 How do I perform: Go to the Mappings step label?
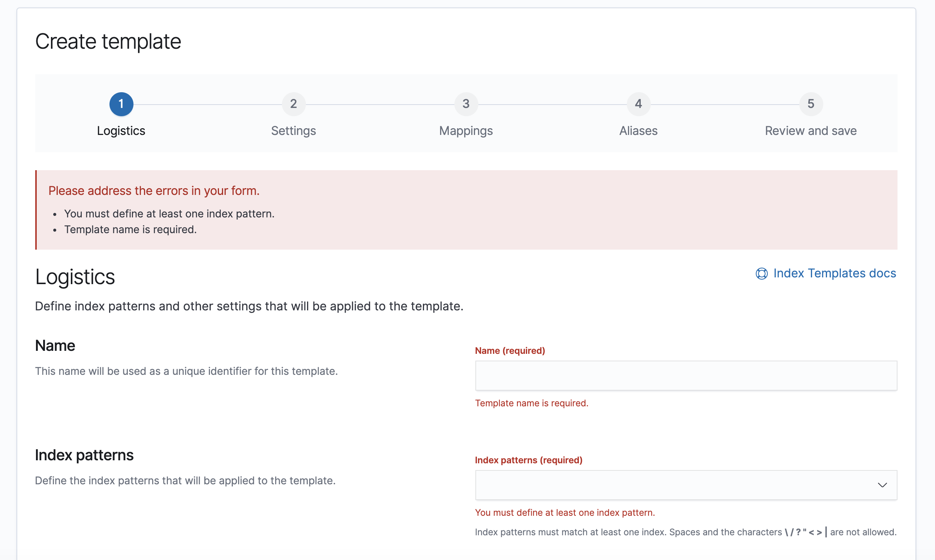click(466, 131)
